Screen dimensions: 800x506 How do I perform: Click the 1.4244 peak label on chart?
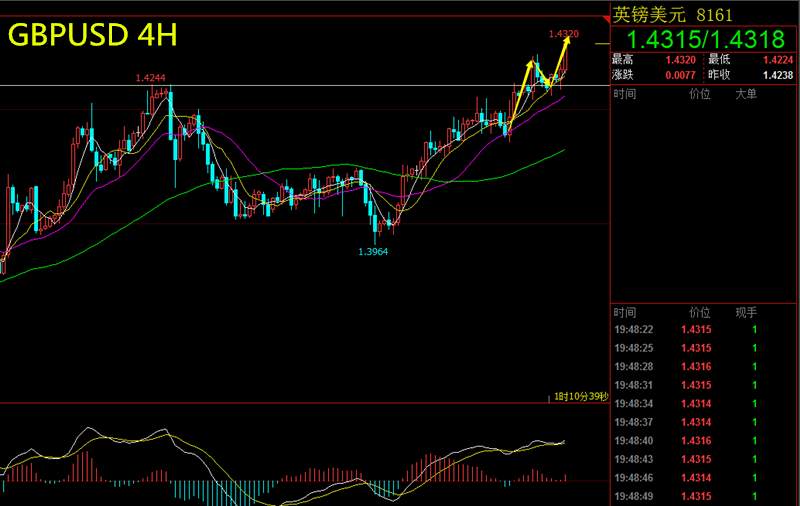pos(151,78)
